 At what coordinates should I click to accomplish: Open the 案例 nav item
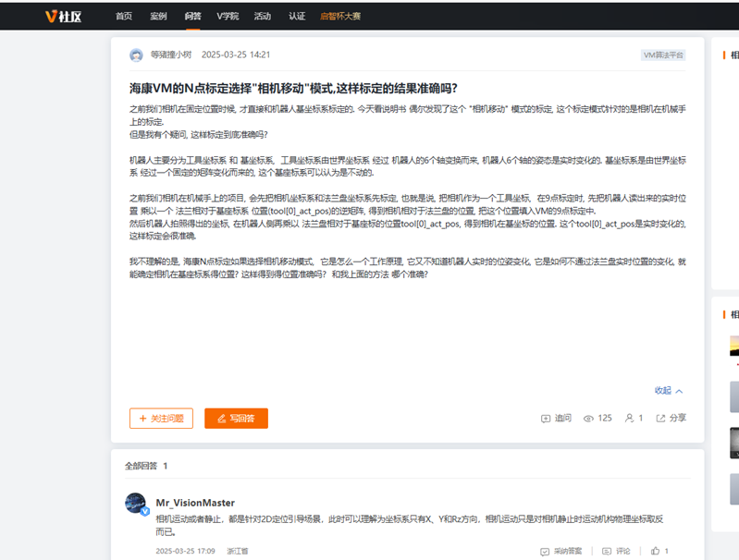(x=158, y=16)
